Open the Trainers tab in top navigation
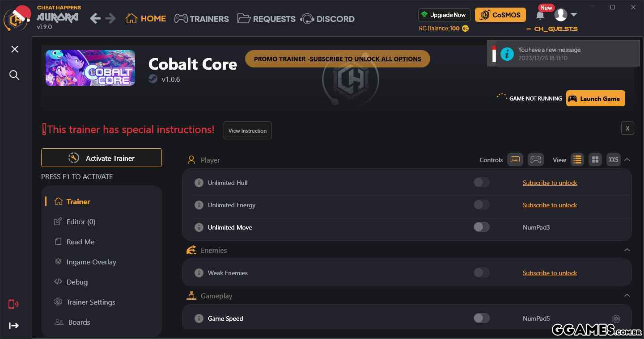This screenshot has height=339, width=644. coord(202,18)
